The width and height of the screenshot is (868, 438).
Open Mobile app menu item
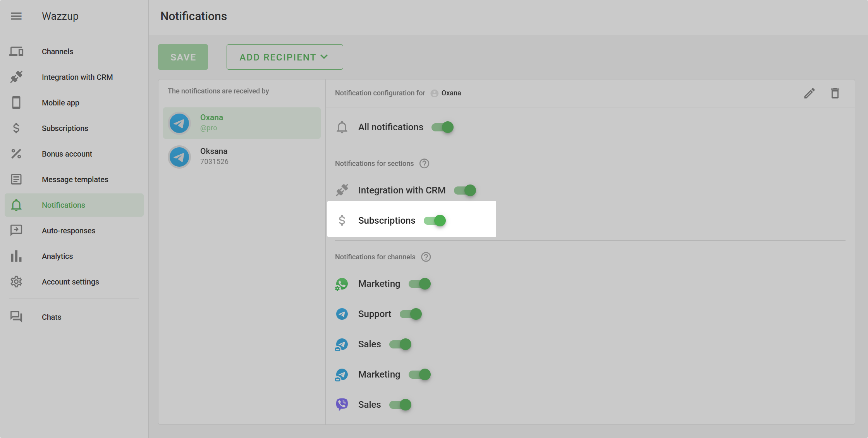74,103
